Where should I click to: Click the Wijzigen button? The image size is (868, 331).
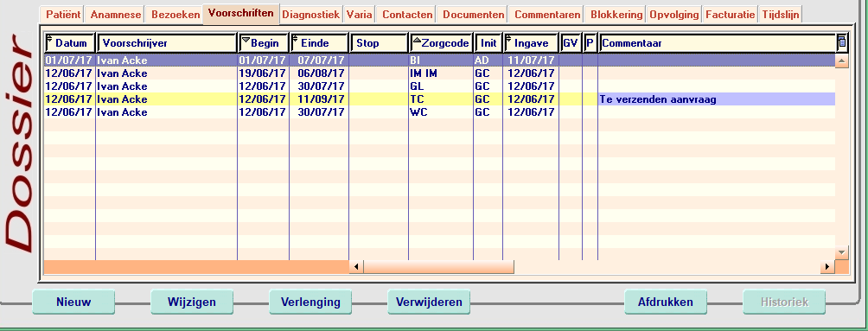click(192, 302)
